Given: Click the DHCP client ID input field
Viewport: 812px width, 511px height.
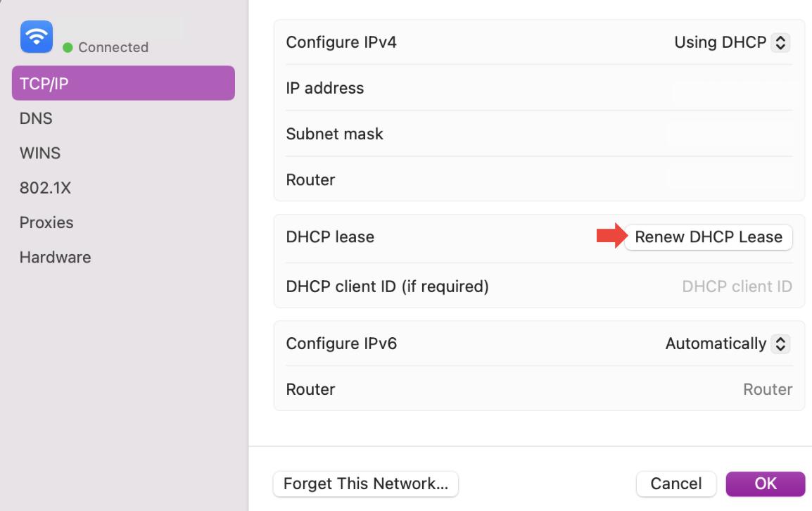Looking at the screenshot, I should click(x=737, y=286).
